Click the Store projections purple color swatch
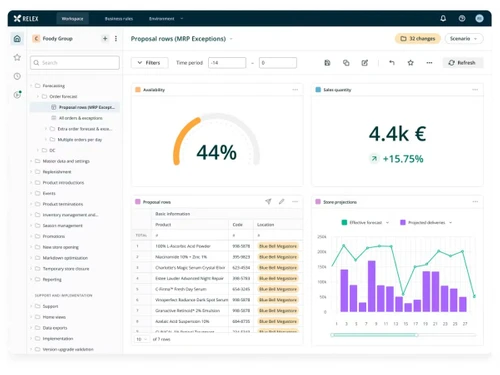 point(318,202)
